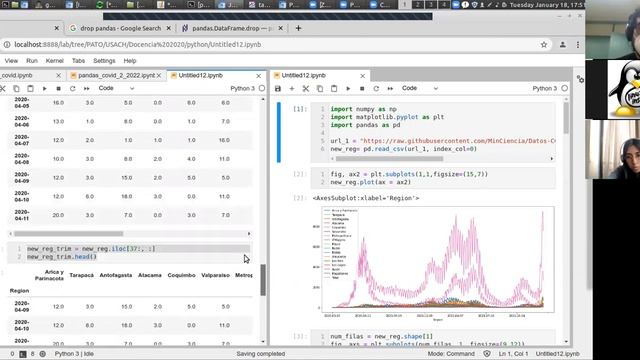Image resolution: width=640 pixels, height=360 pixels.
Task: Run selected cell in right notebook
Action: [x=348, y=88]
